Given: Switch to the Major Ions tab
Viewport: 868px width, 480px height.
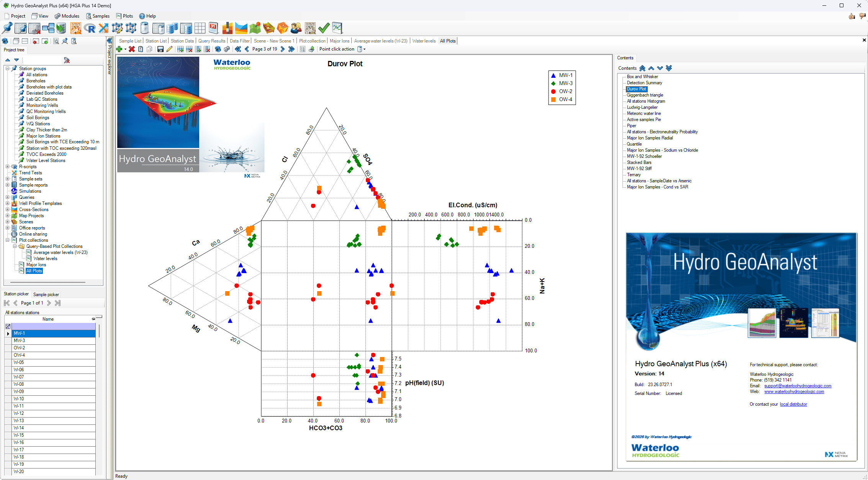Looking at the screenshot, I should 340,41.
